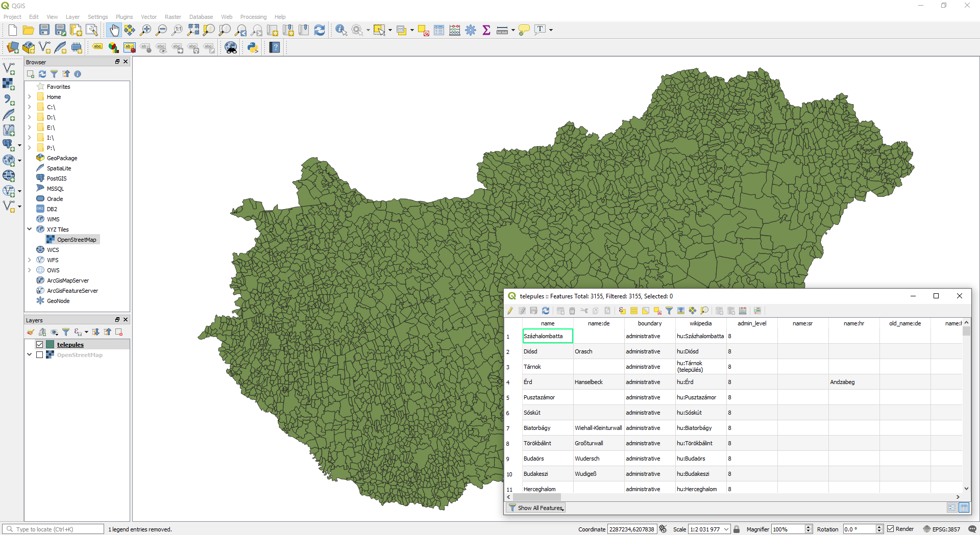
Task: Increase Rotation with the up stepper
Action: (879, 527)
